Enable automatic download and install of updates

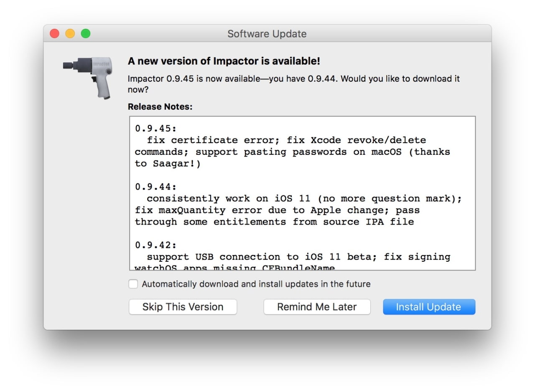133,284
